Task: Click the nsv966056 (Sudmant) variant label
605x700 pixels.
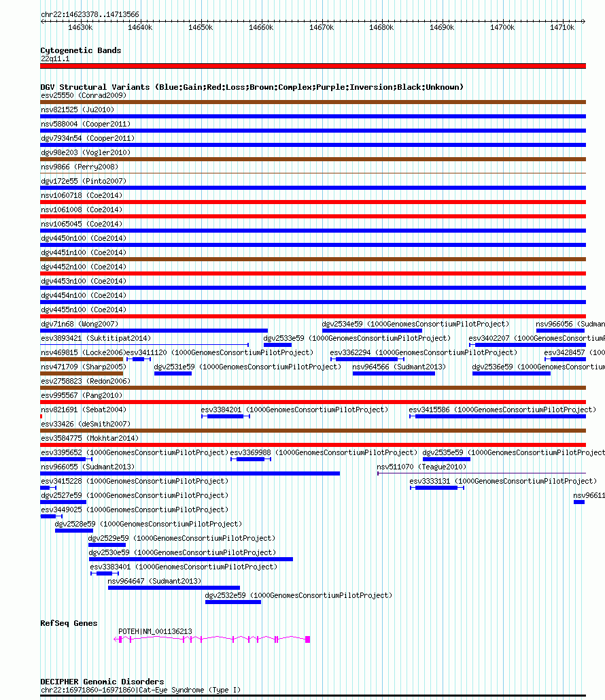Action: coord(570,324)
